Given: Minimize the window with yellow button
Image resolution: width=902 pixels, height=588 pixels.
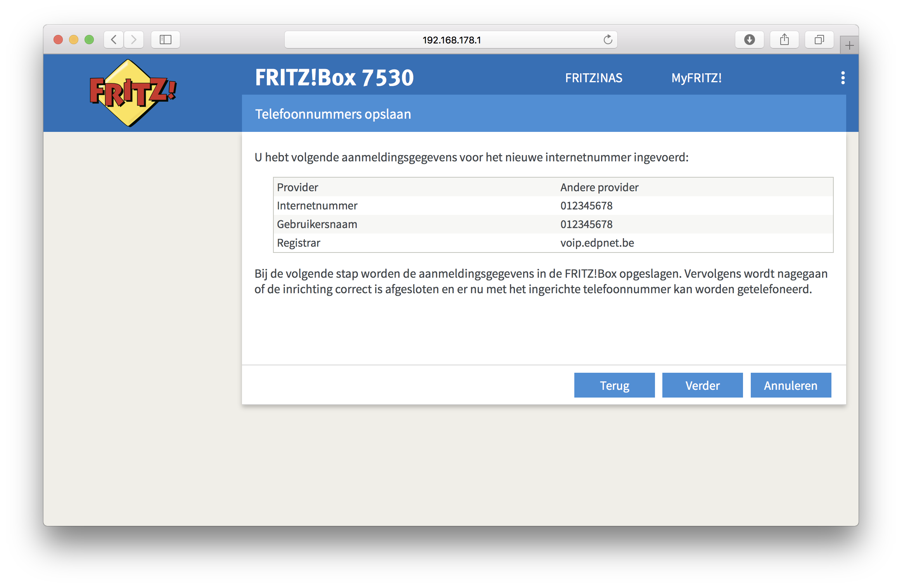Looking at the screenshot, I should [x=74, y=40].
